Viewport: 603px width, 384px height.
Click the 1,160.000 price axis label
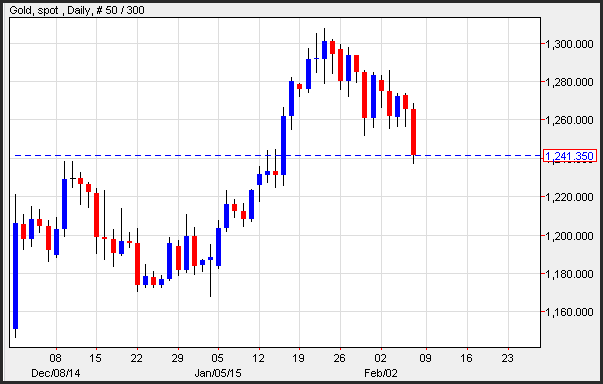[x=570, y=312]
